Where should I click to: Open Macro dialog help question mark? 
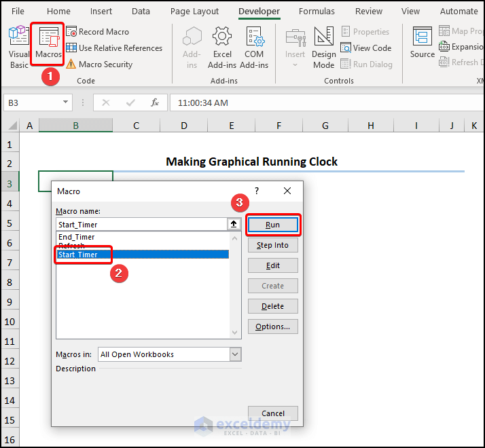[257, 191]
